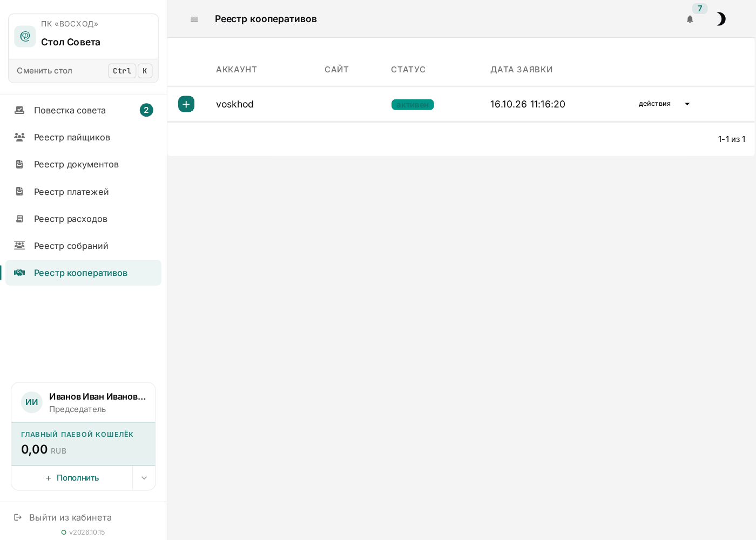Click the активен status badge
This screenshot has height=540, width=756.
(413, 105)
